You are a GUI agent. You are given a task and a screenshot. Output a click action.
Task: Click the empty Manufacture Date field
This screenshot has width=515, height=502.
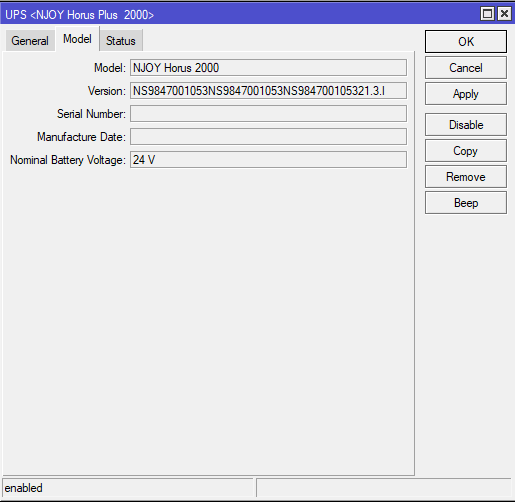pos(268,137)
